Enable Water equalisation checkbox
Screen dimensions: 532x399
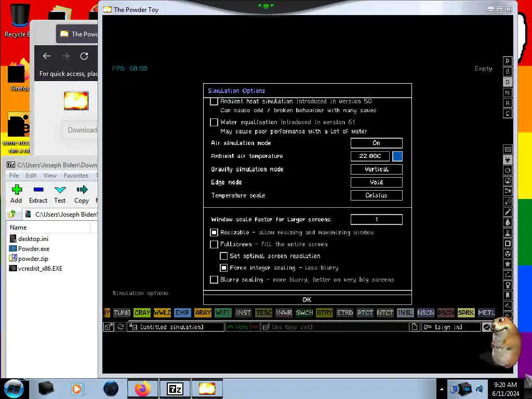[214, 122]
